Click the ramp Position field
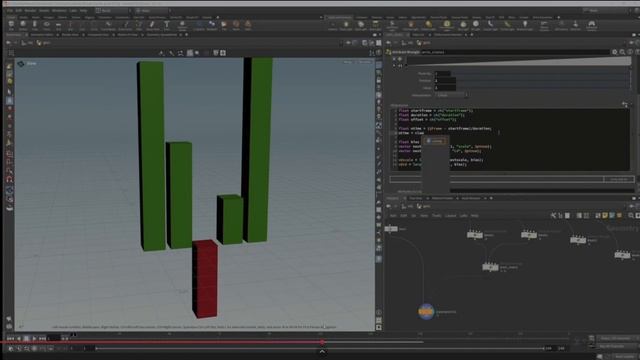Screen dimensions: 640x360 [444, 80]
